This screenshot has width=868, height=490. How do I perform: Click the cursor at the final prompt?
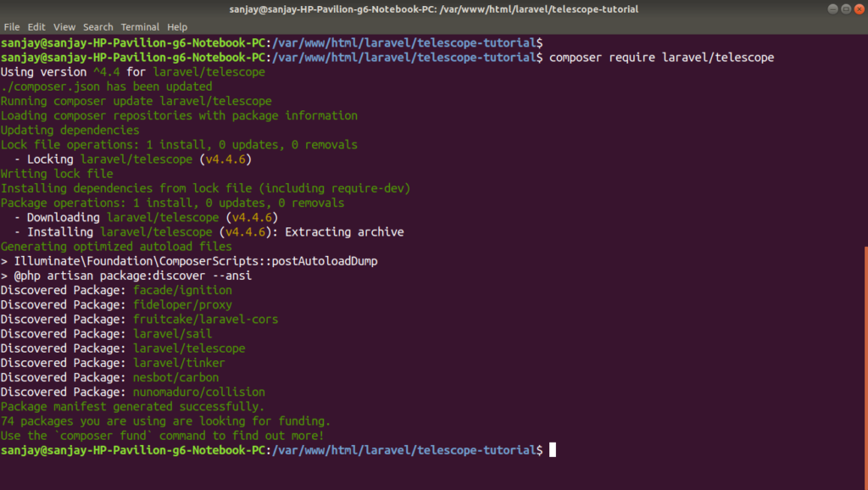pyautogui.click(x=552, y=449)
